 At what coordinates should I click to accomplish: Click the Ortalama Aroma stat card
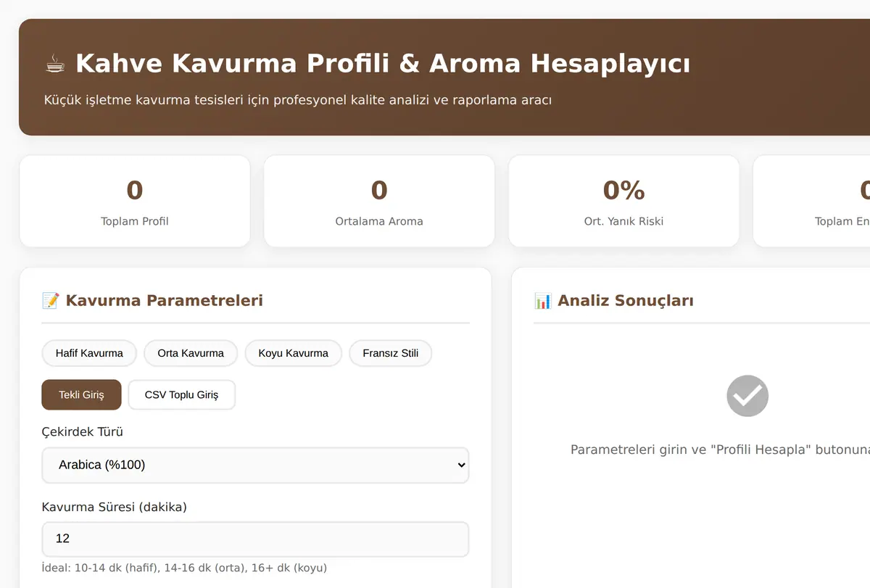379,201
